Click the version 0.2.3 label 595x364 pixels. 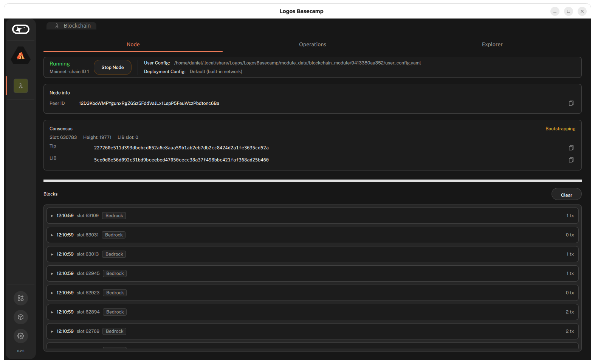point(21,351)
